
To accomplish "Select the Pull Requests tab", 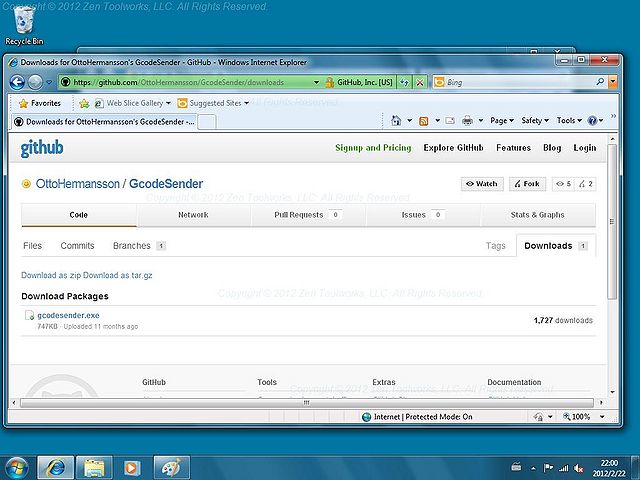I will point(308,215).
